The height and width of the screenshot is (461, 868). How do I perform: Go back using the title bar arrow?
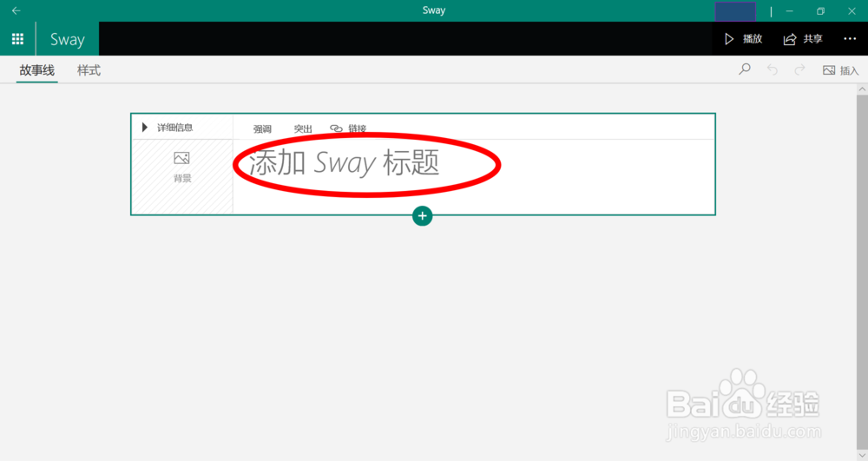(16, 10)
